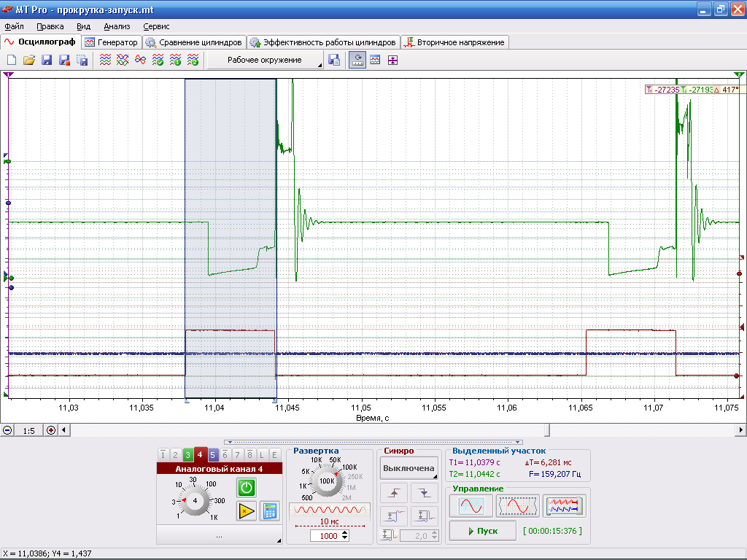Click the first blue floppy save icon

47,60
